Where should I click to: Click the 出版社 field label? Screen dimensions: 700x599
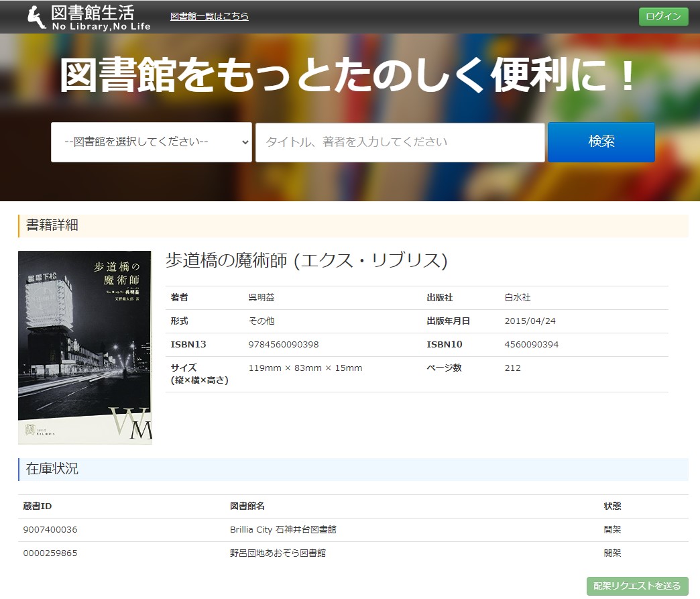pyautogui.click(x=440, y=298)
